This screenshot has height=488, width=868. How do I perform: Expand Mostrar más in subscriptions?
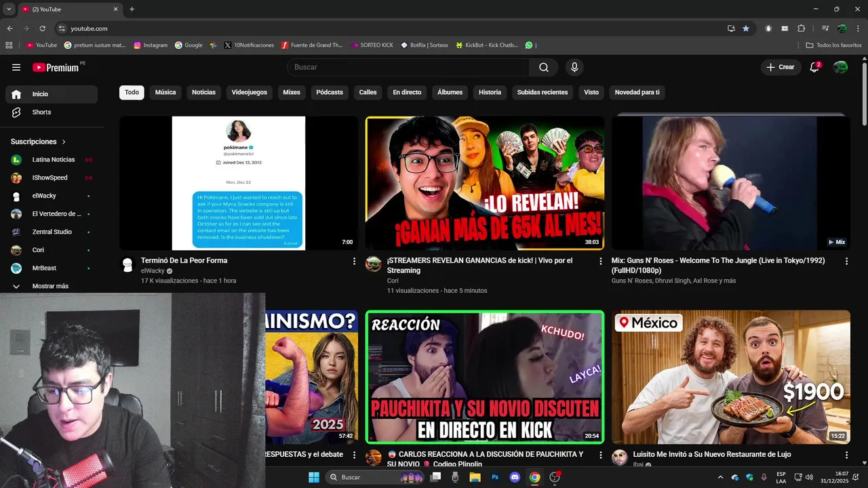click(x=52, y=286)
